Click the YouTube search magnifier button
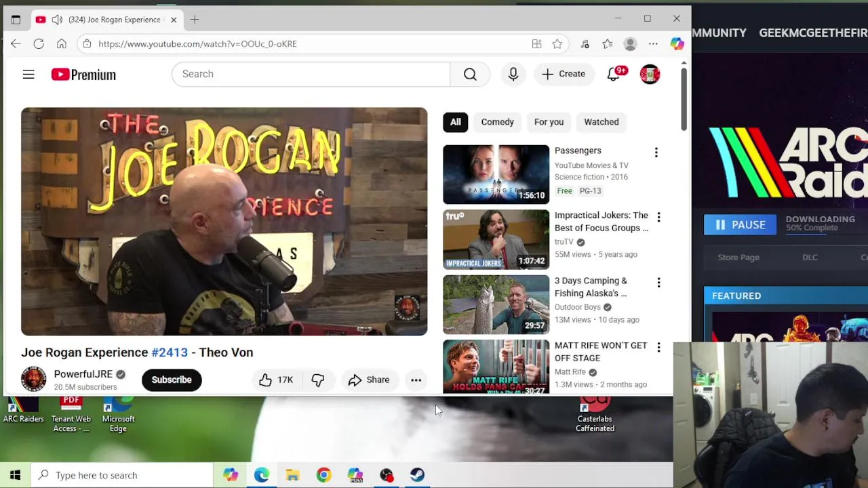 (470, 74)
